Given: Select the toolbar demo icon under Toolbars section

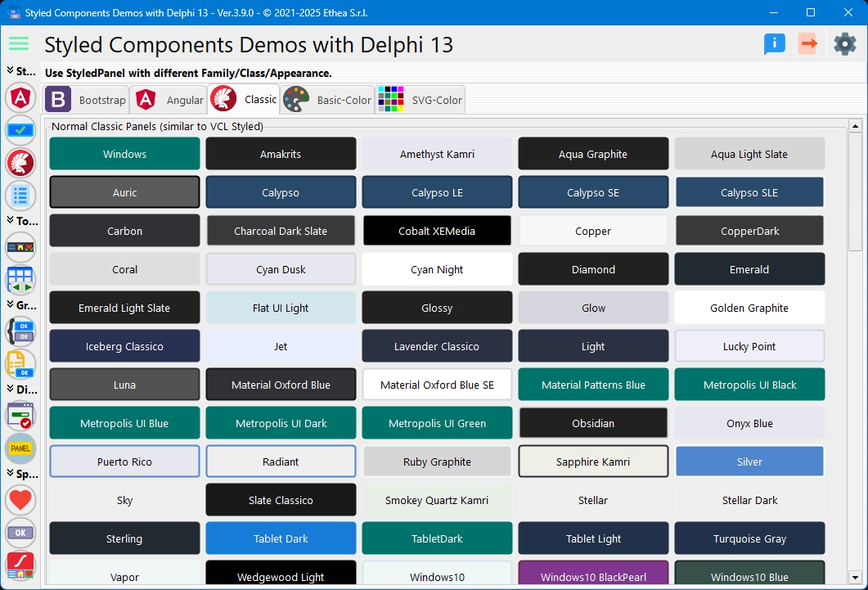Looking at the screenshot, I should tap(20, 246).
